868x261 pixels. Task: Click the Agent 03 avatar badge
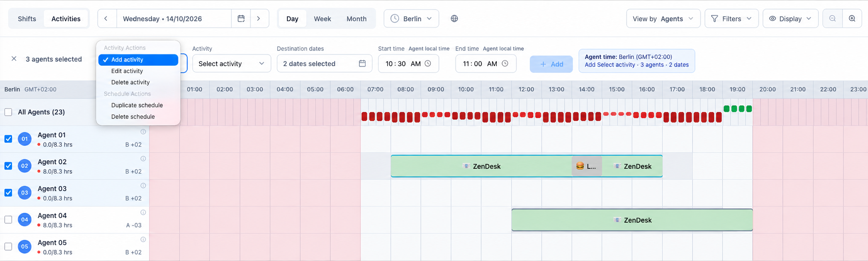click(x=25, y=193)
